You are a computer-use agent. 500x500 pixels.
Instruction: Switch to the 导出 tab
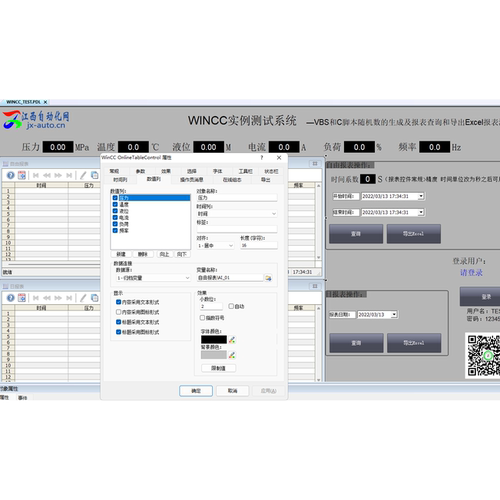(266, 180)
